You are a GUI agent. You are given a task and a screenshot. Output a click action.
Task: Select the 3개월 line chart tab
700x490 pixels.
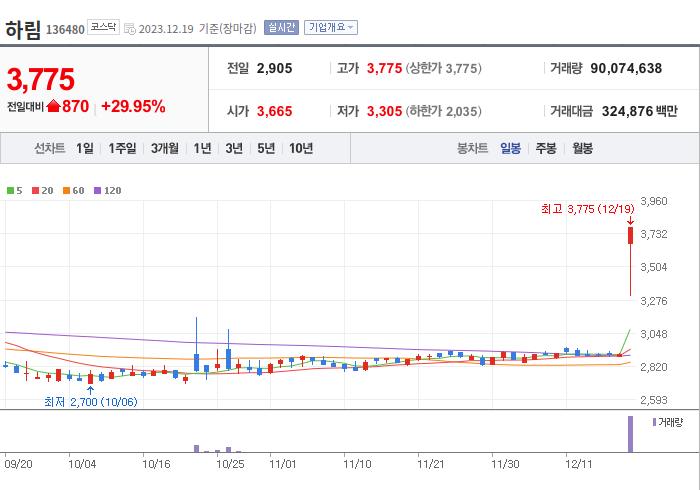pyautogui.click(x=165, y=148)
